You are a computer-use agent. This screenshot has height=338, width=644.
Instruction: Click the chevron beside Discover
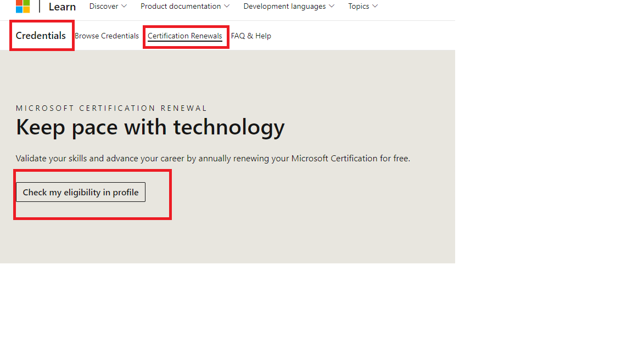125,6
